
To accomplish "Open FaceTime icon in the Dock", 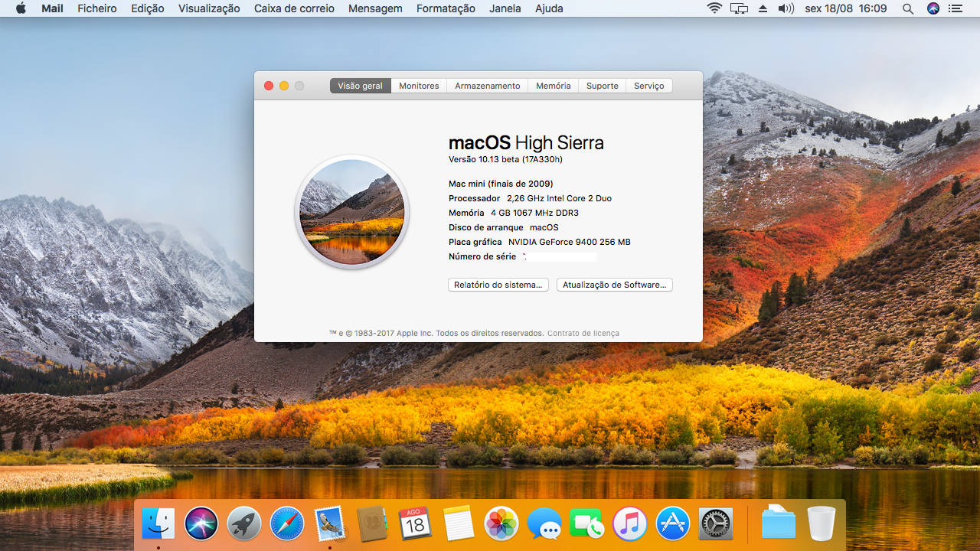I will [587, 524].
